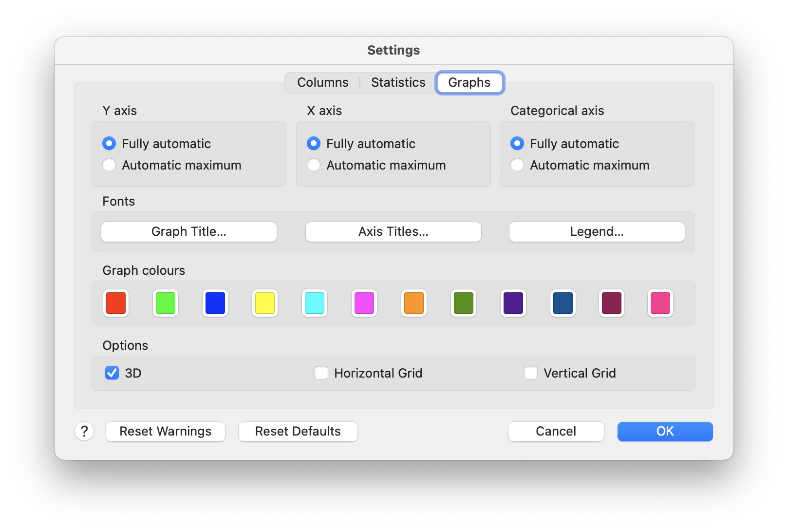Image resolution: width=788 pixels, height=532 pixels.
Task: Open the Graph Title font settings
Action: pos(188,232)
